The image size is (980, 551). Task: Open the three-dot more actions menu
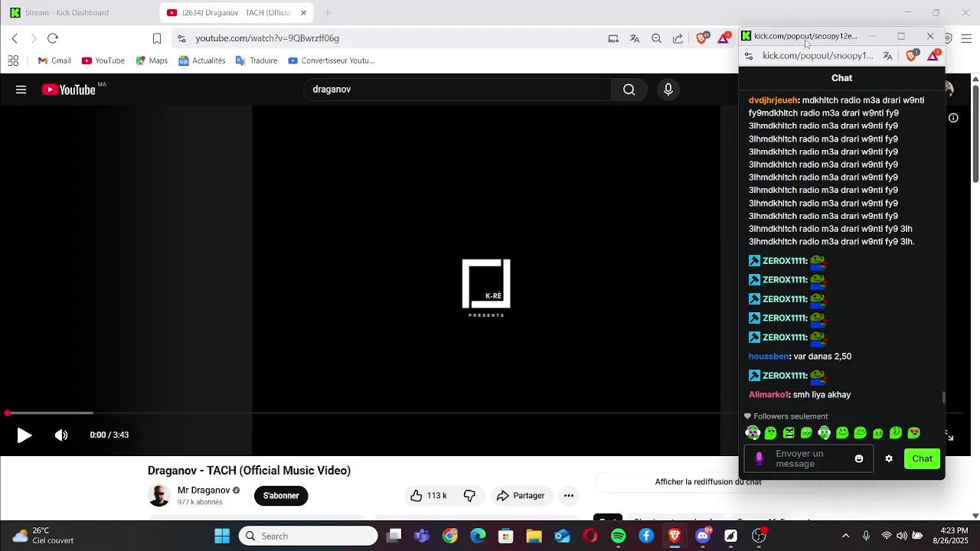pyautogui.click(x=569, y=496)
